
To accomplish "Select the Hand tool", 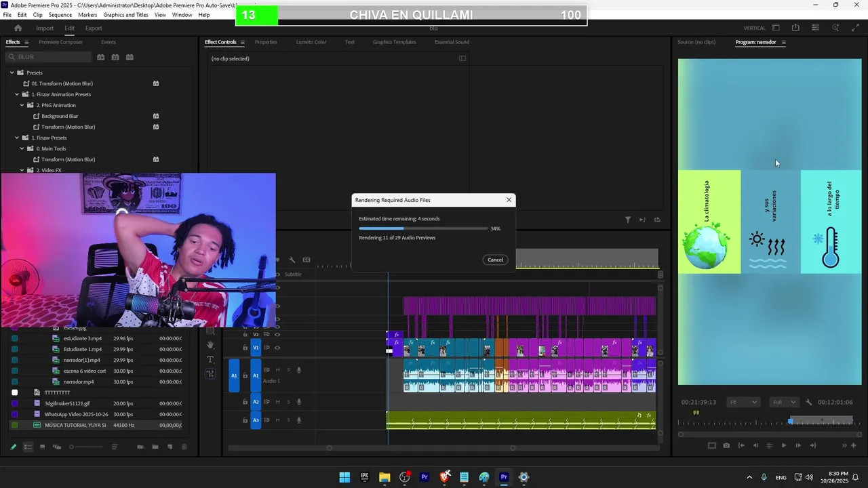I will pyautogui.click(x=210, y=345).
